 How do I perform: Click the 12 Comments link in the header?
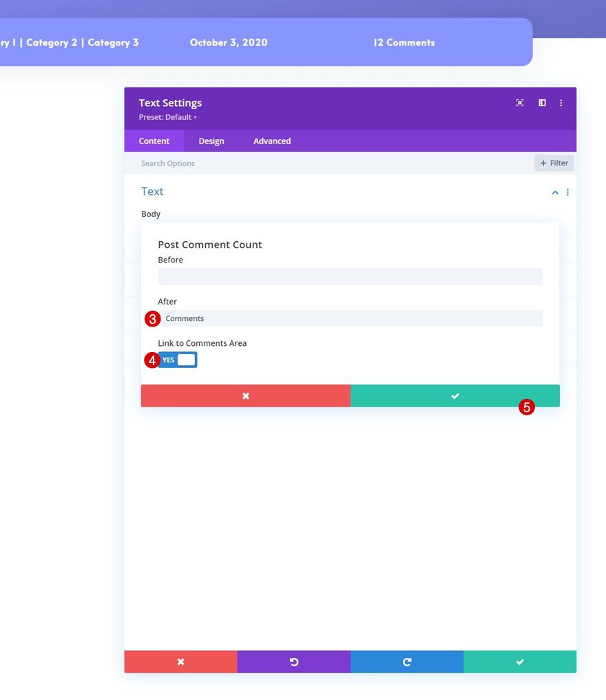coord(404,42)
